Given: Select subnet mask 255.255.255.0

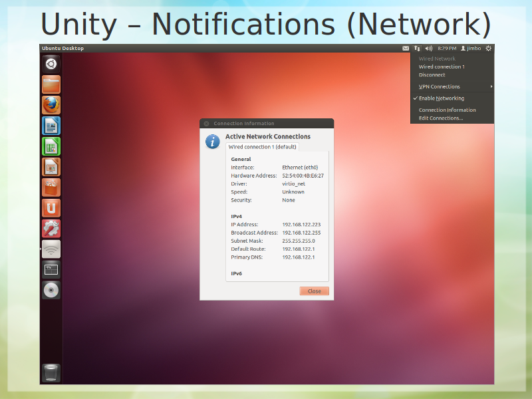Looking at the screenshot, I should (x=299, y=241).
